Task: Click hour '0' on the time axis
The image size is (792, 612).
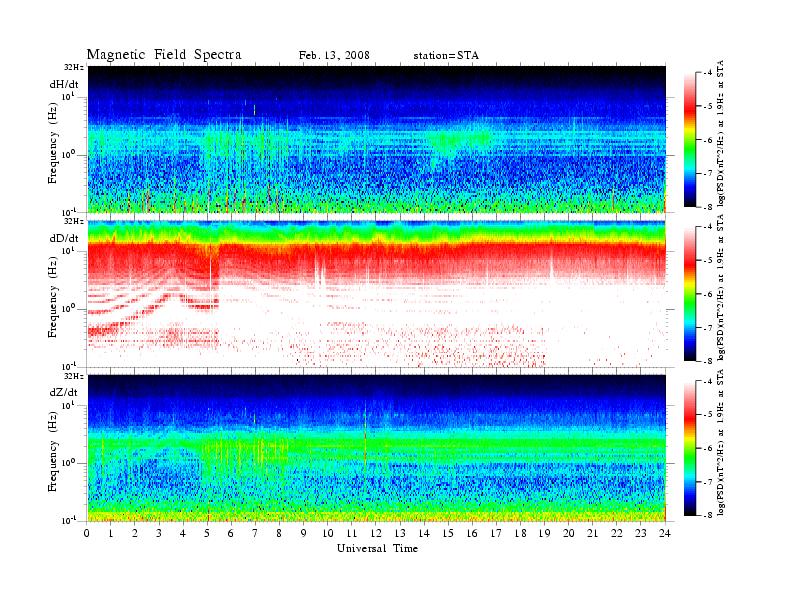Action: point(87,533)
